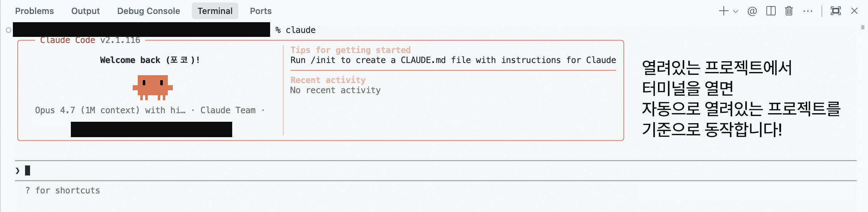
Task: Open the Output tab
Action: [x=86, y=11]
